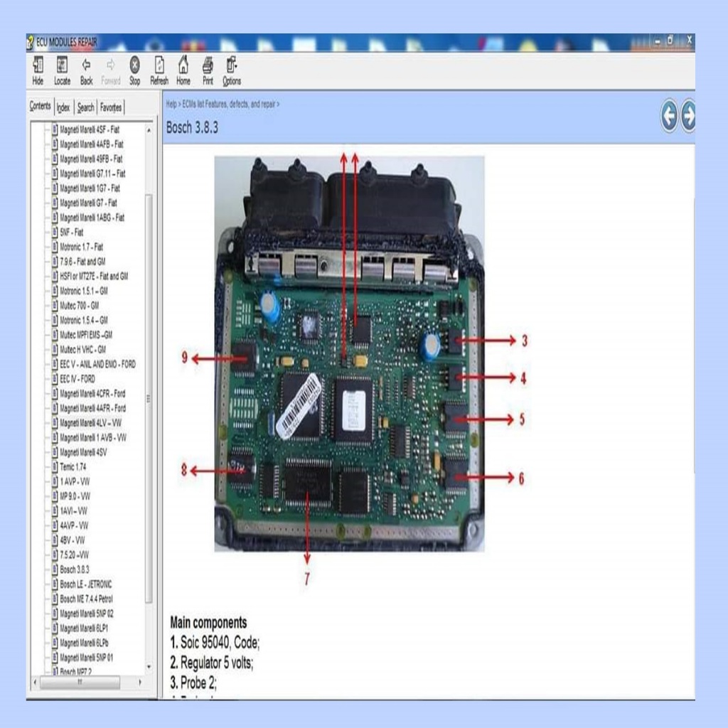Image resolution: width=728 pixels, height=728 pixels.
Task: Click contents tree scroll-down arrow
Action: coord(149,667)
